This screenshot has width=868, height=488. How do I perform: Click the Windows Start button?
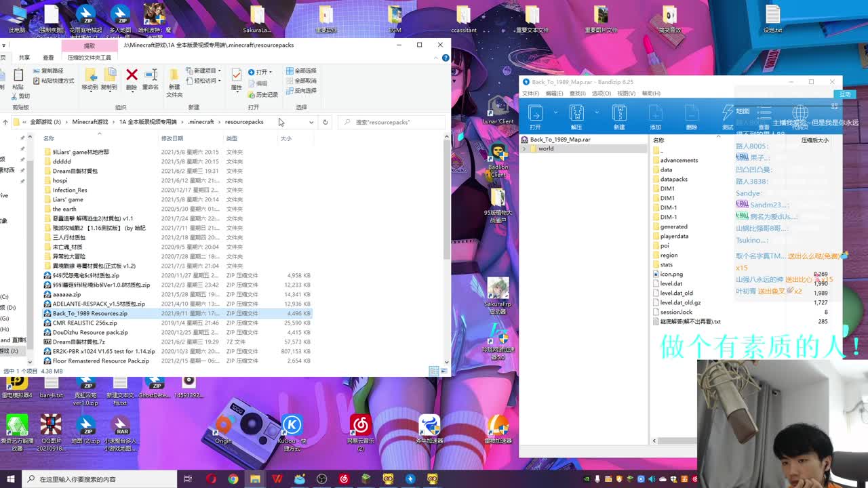[9, 479]
